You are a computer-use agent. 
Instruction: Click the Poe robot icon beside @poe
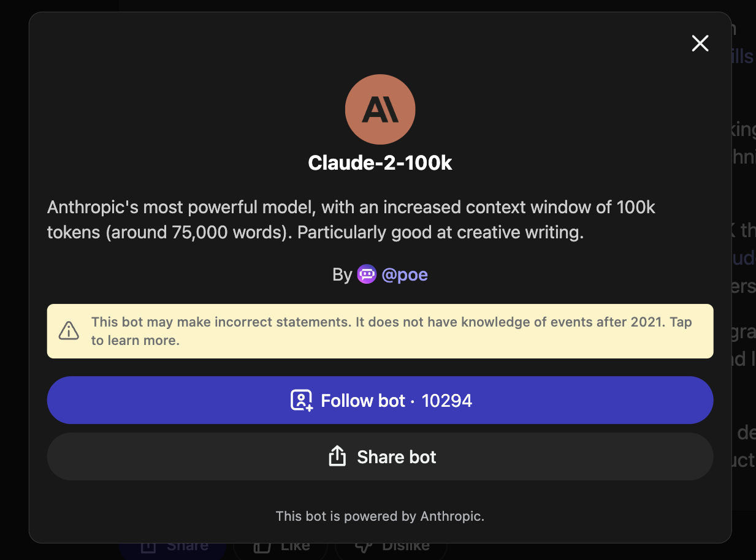point(367,274)
